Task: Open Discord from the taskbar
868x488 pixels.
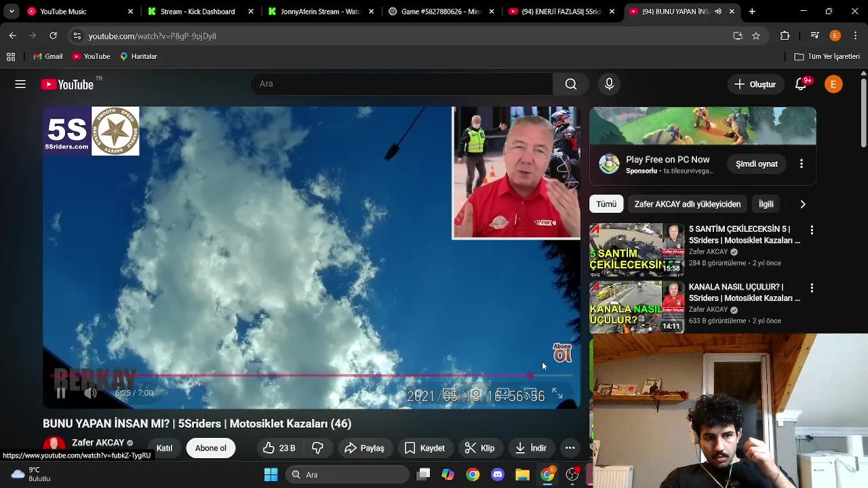Action: [498, 474]
